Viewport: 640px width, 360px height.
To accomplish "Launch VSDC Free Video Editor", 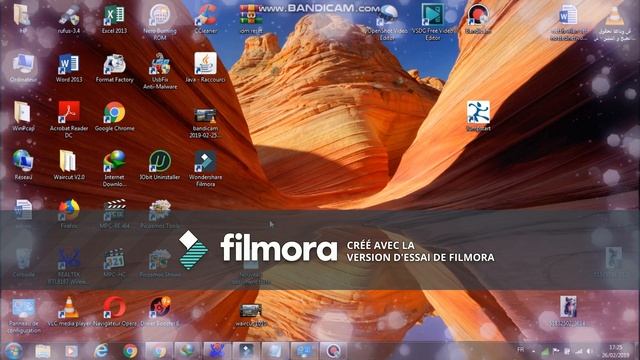I will click(433, 22).
